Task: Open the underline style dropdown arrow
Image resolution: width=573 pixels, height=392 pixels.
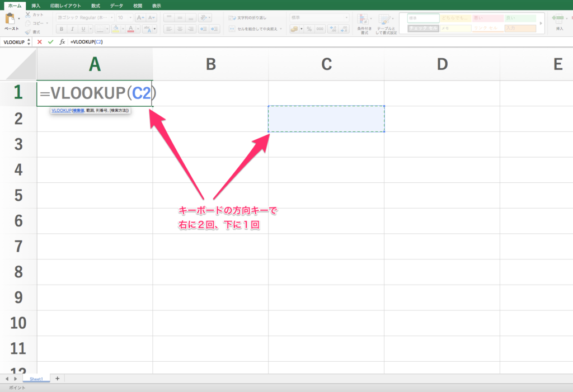Action: pyautogui.click(x=91, y=29)
